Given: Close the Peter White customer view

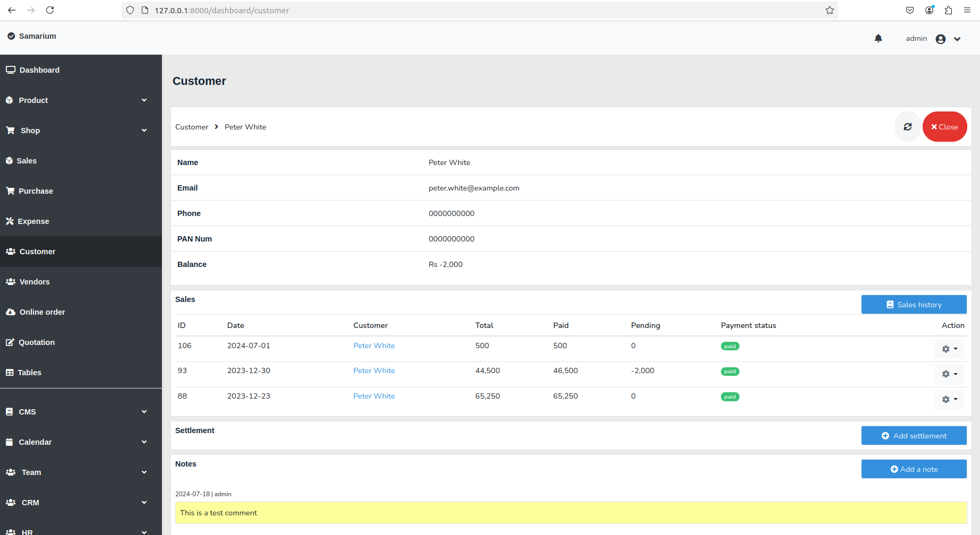Looking at the screenshot, I should pyautogui.click(x=945, y=127).
